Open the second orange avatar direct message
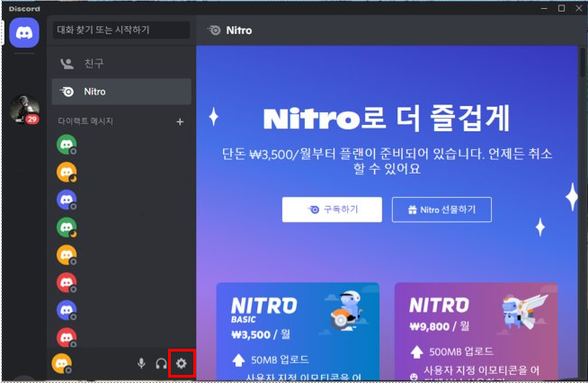 (67, 255)
